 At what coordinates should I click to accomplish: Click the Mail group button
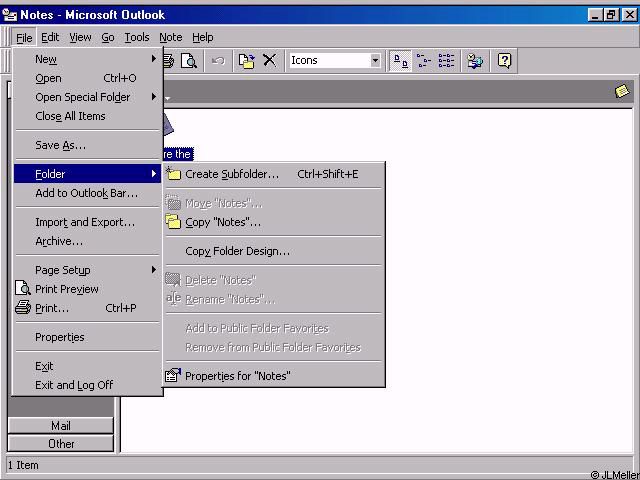tap(60, 426)
